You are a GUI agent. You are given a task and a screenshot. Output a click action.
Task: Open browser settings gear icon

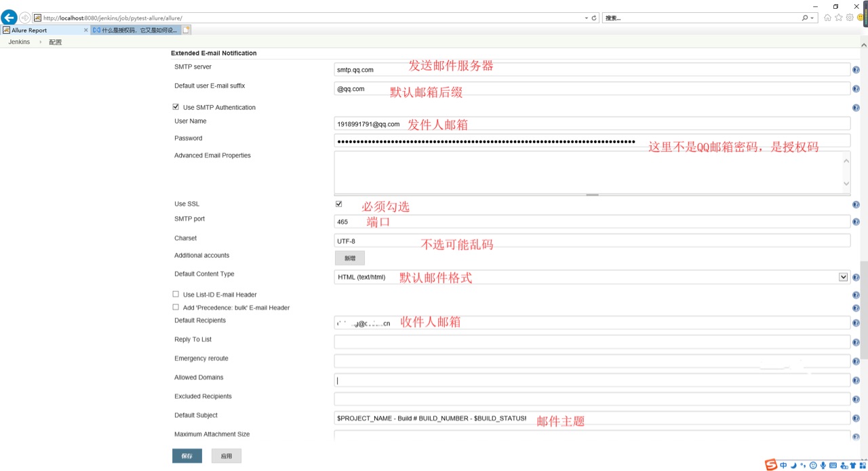coord(850,18)
